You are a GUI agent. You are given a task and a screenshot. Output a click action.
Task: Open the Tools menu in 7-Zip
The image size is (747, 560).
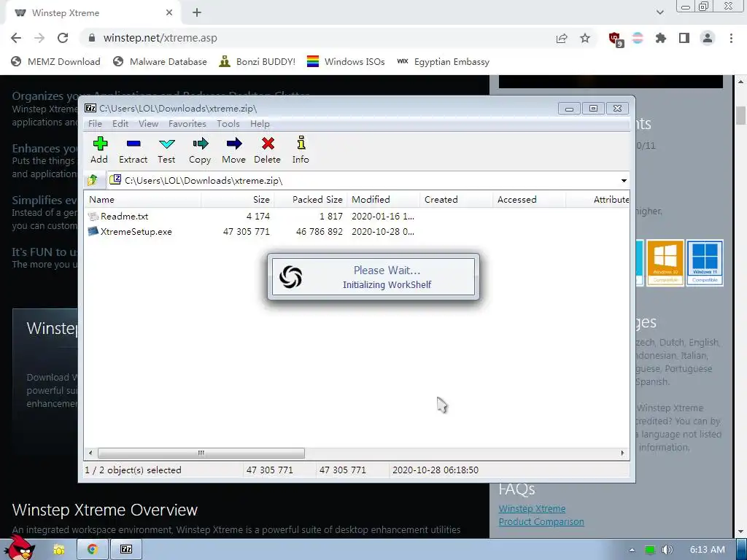pos(228,124)
